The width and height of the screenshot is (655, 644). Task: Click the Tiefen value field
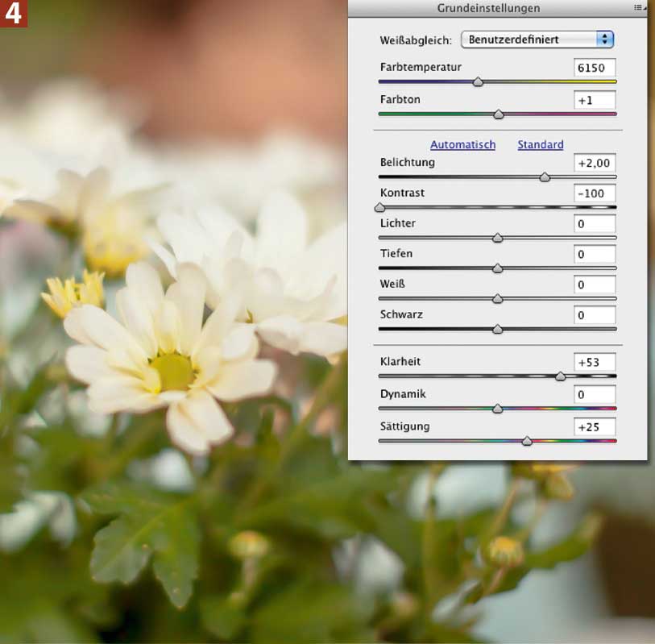tap(595, 255)
